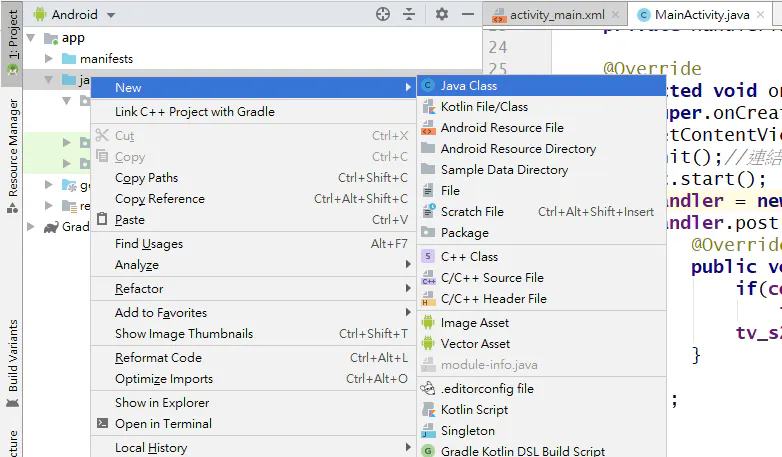Open the New submenu arrow
This screenshot has height=457, width=782.
[408, 87]
